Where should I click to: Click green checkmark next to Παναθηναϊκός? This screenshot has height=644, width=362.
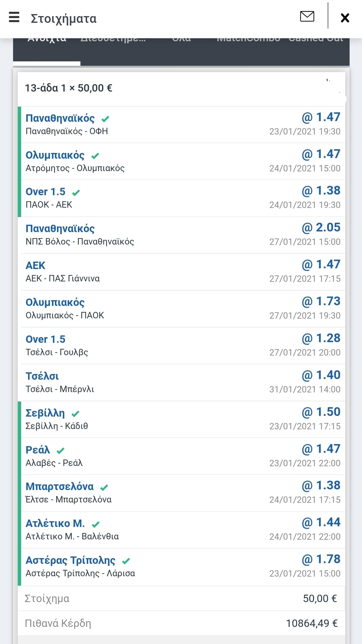click(106, 119)
